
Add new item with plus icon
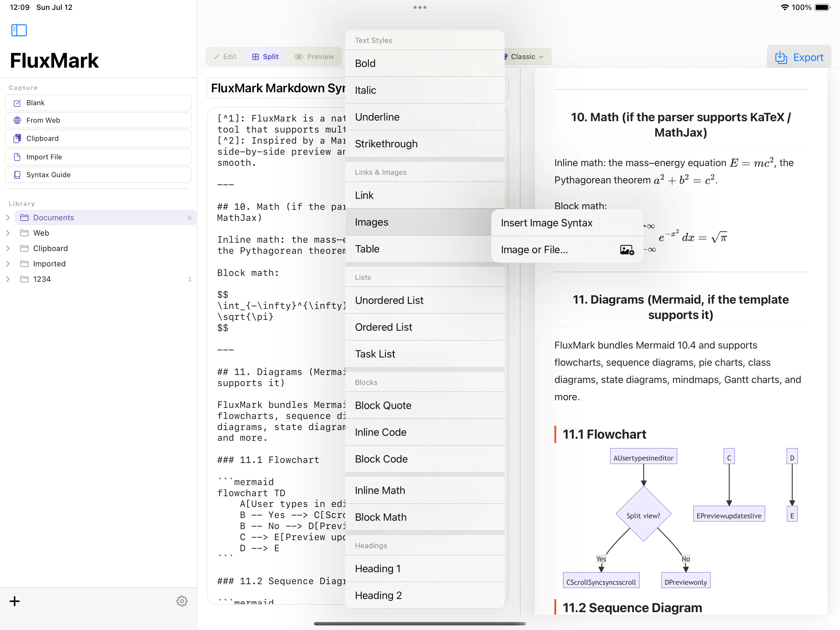pyautogui.click(x=14, y=601)
